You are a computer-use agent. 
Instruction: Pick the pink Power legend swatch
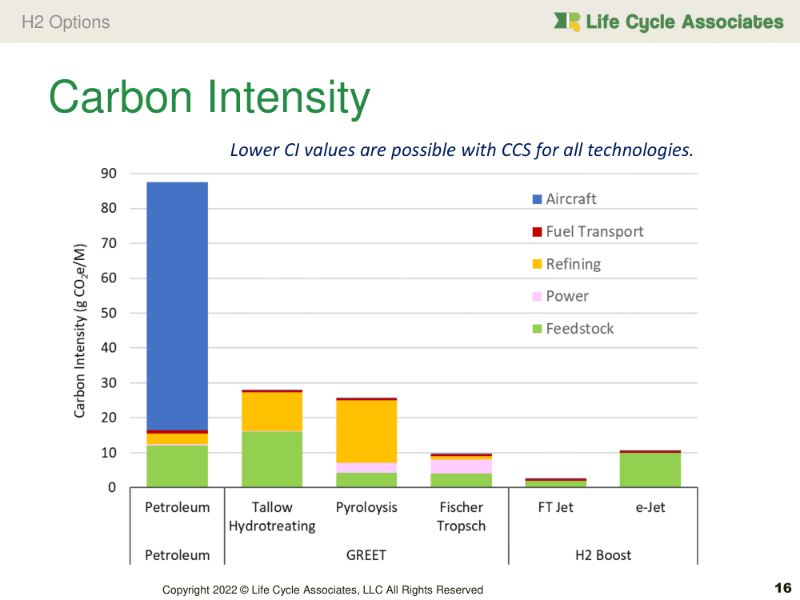(536, 297)
